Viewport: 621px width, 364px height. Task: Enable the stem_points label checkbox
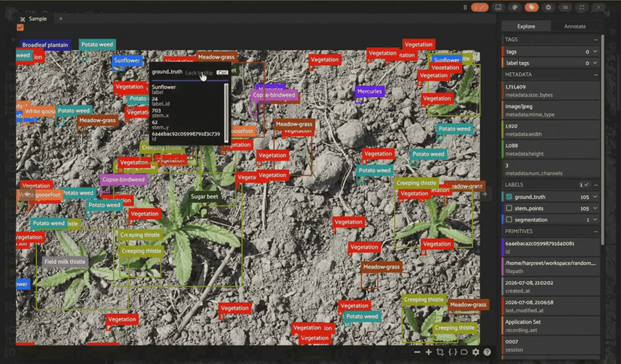(x=509, y=208)
